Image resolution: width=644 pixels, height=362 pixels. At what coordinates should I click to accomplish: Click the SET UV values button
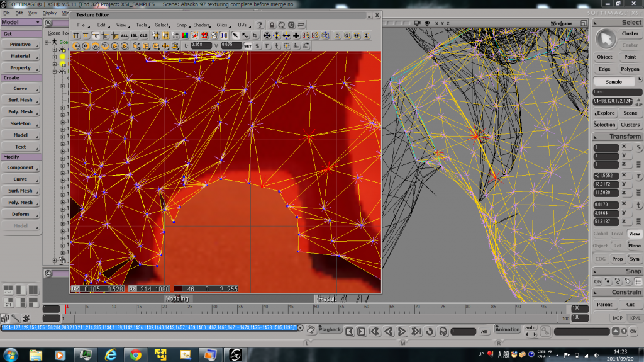pyautogui.click(x=248, y=46)
